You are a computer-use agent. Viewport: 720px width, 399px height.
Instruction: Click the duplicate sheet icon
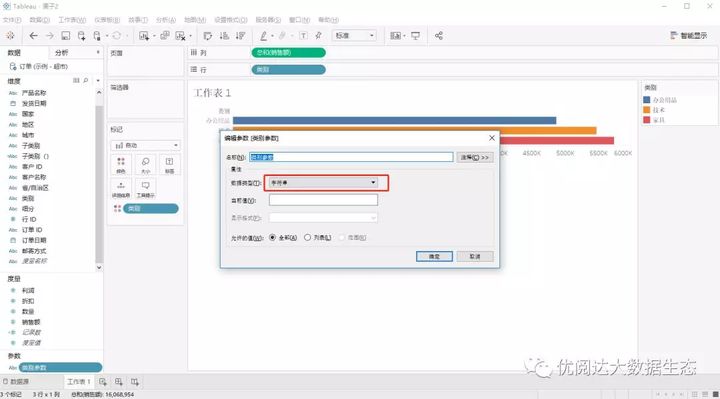coord(164,35)
